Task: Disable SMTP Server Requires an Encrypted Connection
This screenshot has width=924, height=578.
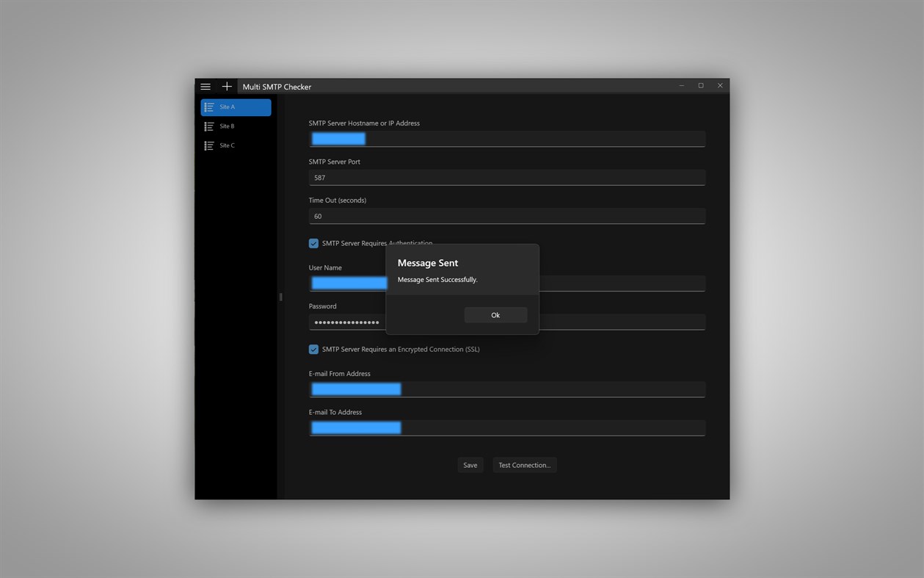Action: (313, 349)
